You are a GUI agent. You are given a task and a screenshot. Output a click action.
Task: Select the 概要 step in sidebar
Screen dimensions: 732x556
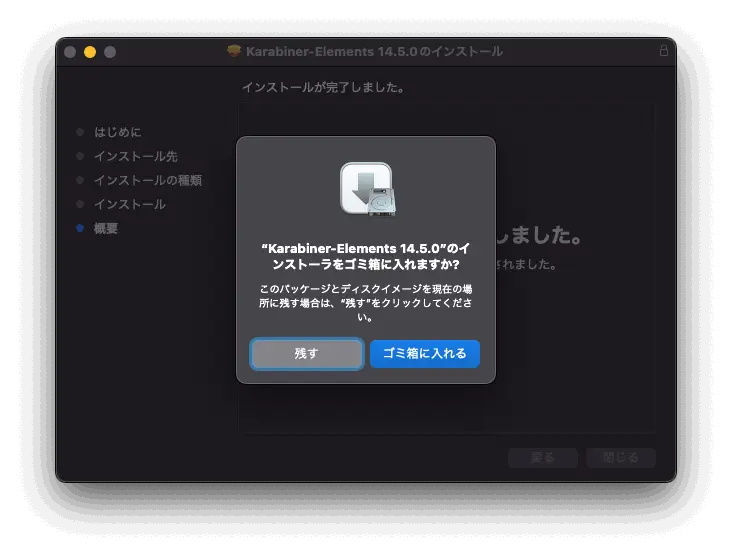pyautogui.click(x=106, y=228)
